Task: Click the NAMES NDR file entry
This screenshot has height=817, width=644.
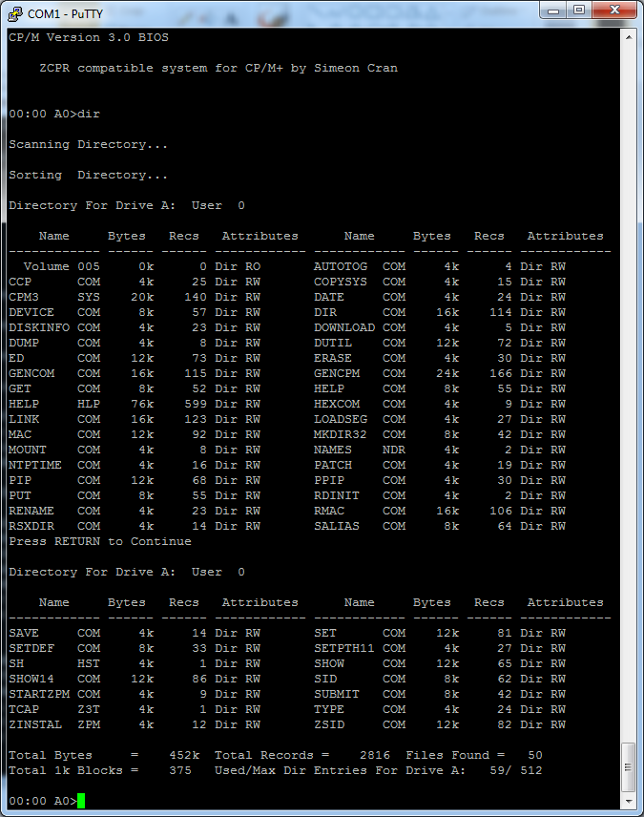Action: coord(360,450)
